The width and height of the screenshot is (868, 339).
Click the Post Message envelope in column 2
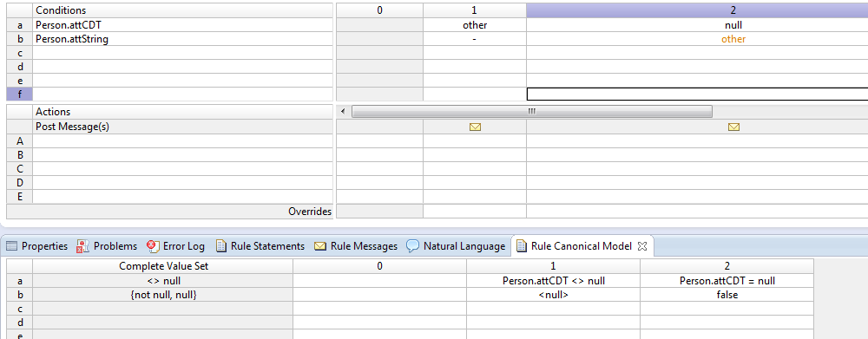(x=733, y=127)
